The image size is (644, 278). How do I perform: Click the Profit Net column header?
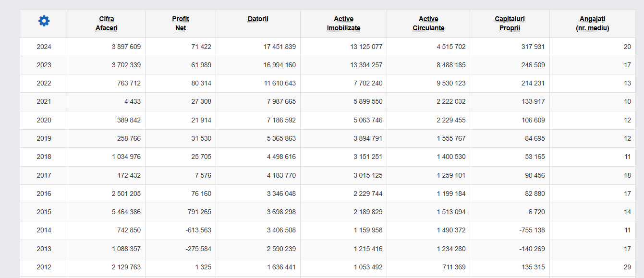(181, 24)
